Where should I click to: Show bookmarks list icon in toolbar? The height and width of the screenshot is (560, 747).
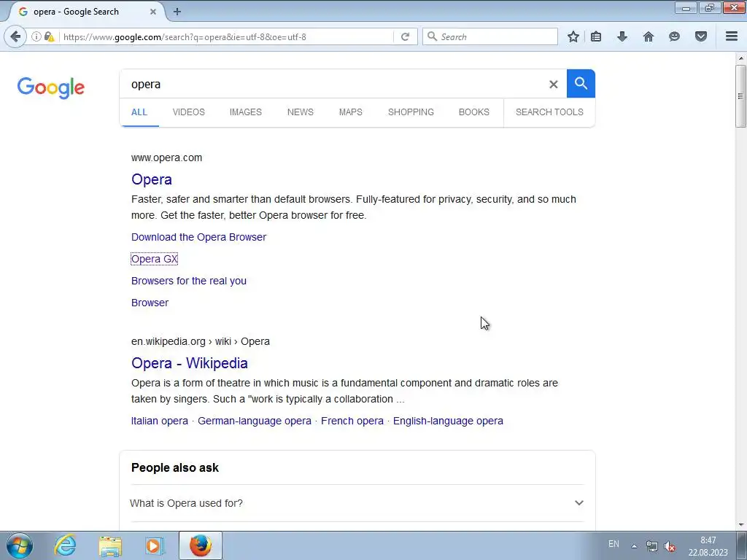click(x=596, y=36)
